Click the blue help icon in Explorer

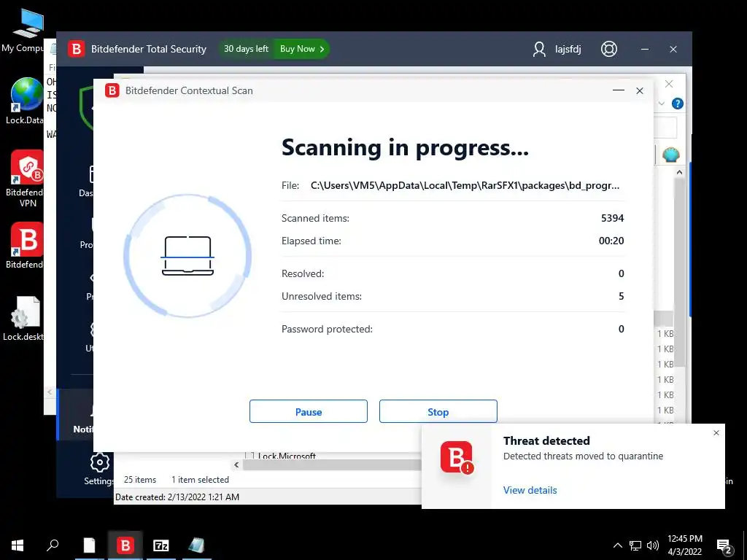(x=677, y=104)
